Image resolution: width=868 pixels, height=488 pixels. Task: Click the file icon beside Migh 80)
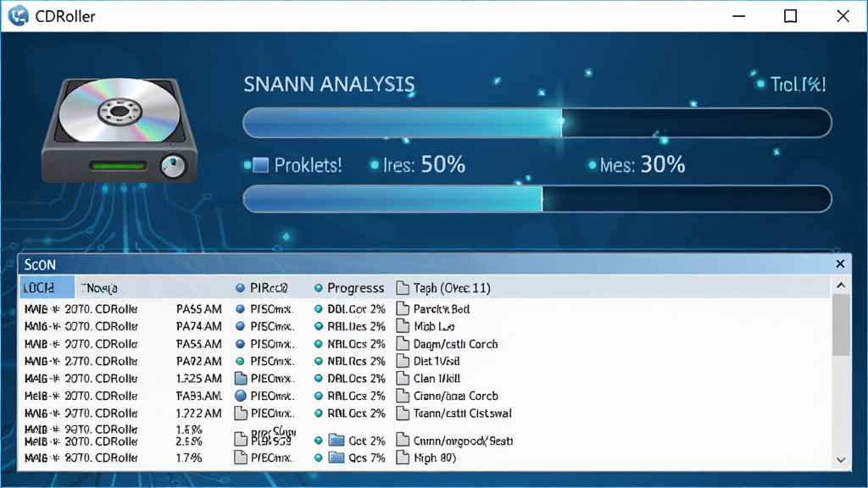[403, 457]
